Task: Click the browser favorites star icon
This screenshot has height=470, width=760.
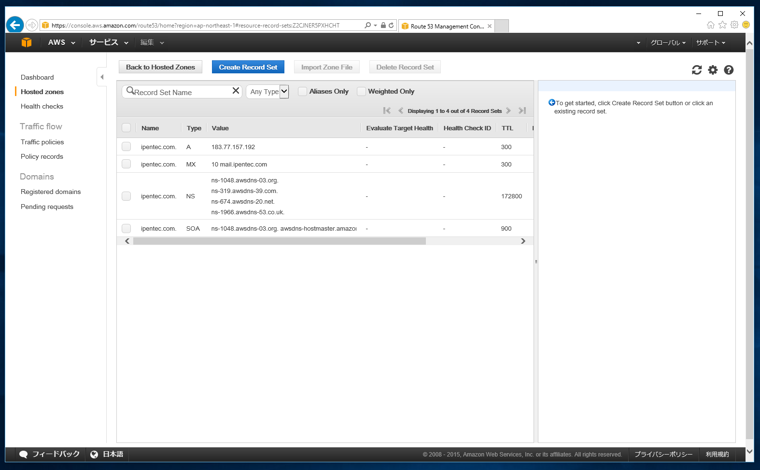Action: click(x=723, y=25)
